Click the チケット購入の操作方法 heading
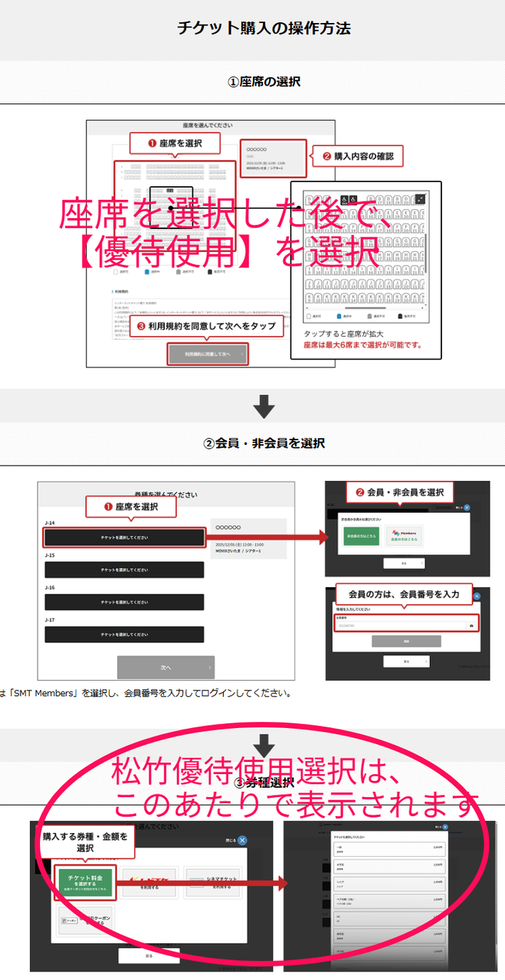The height and width of the screenshot is (980, 505). pyautogui.click(x=264, y=29)
